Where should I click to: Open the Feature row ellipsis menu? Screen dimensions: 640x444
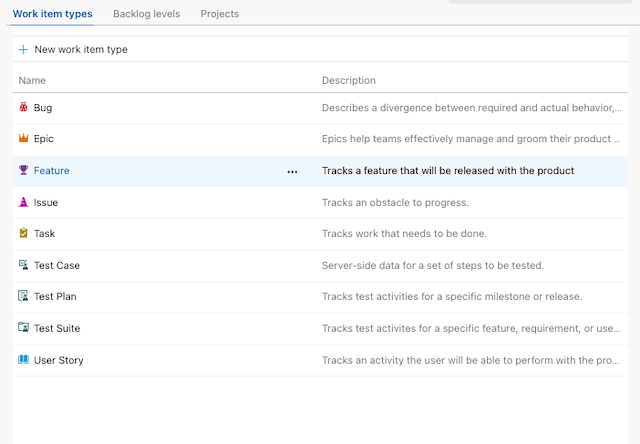(292, 172)
